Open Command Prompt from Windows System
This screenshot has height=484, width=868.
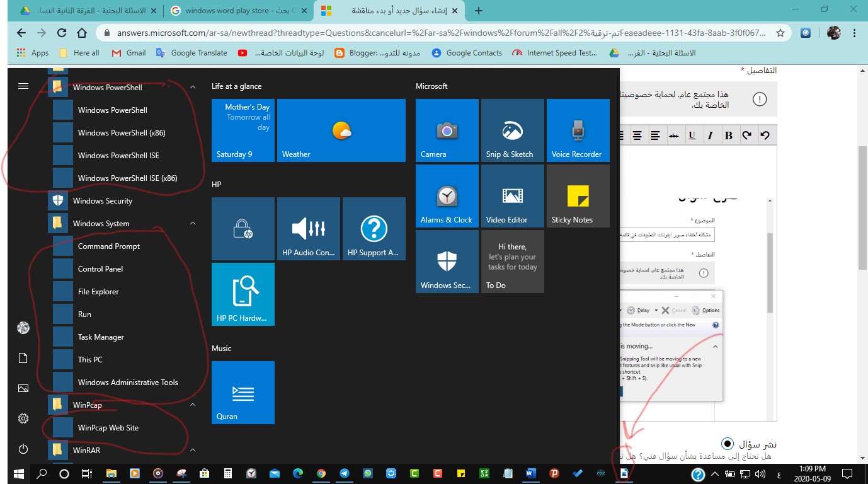[x=108, y=246]
